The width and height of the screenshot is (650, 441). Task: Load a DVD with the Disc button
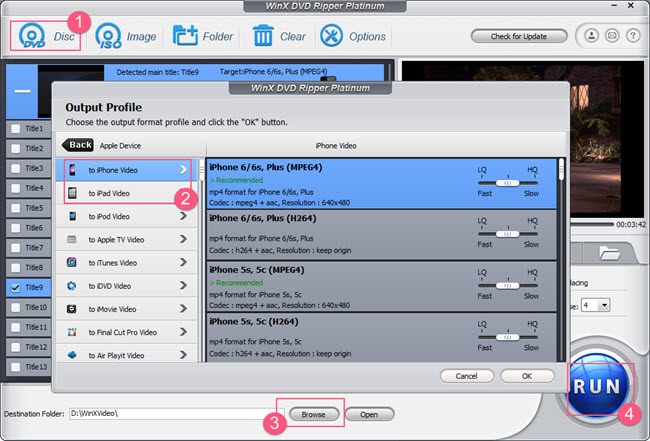coord(46,36)
